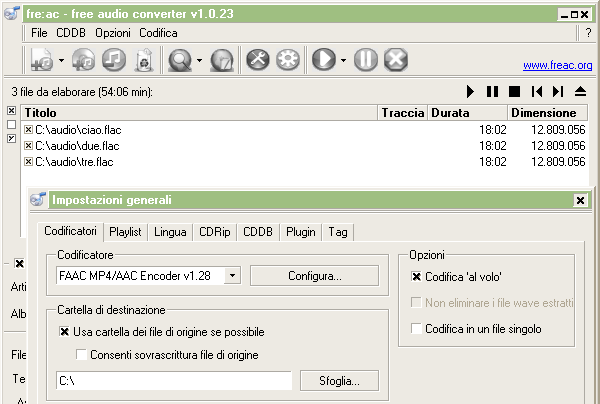This screenshot has width=600, height=404.
Task: Click the add audio CD contents icon
Action: [x=84, y=60]
